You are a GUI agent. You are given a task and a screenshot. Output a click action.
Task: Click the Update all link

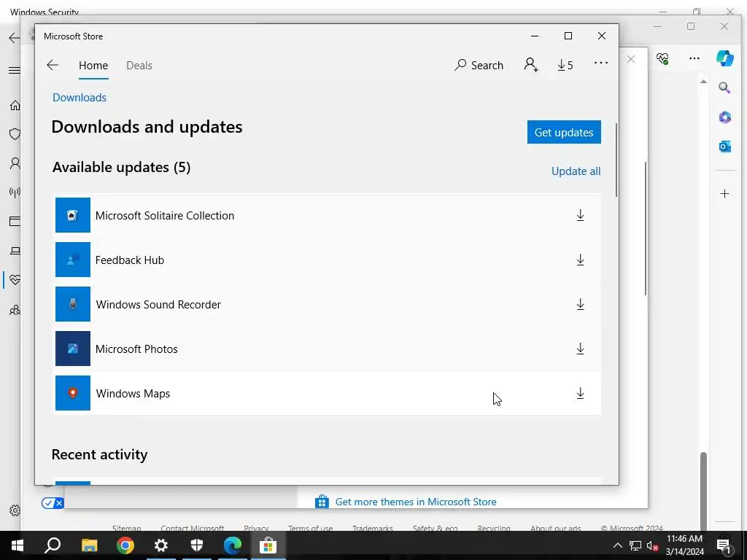[576, 171]
